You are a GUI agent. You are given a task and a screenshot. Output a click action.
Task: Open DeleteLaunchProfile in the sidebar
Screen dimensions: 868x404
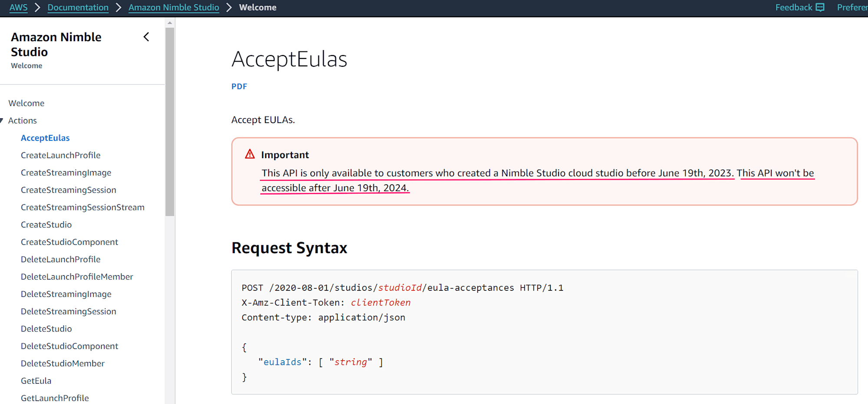[61, 259]
